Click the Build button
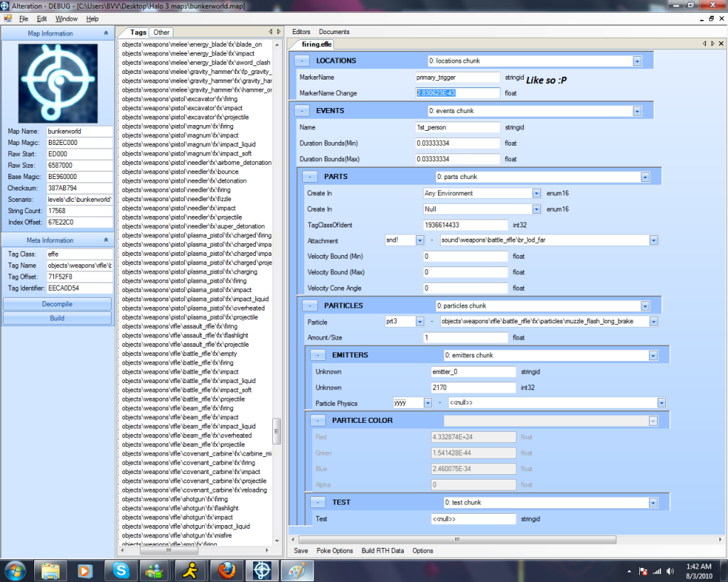Image resolution: width=728 pixels, height=582 pixels. click(57, 318)
